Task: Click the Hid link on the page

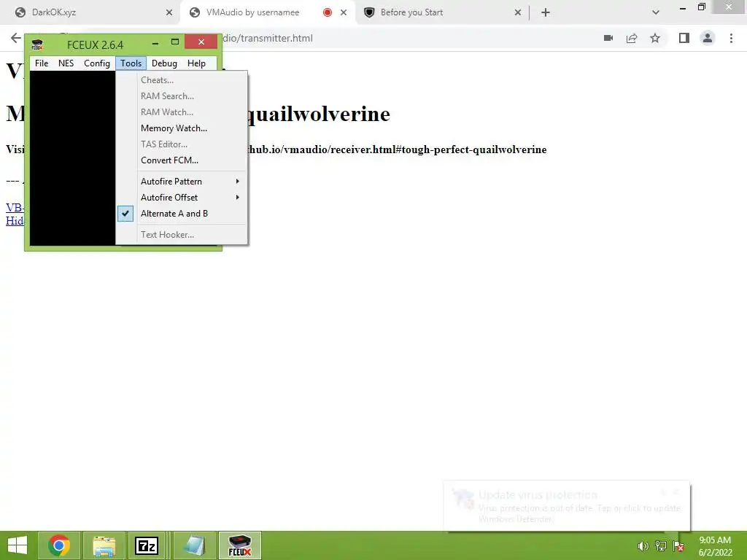Action: click(x=15, y=220)
